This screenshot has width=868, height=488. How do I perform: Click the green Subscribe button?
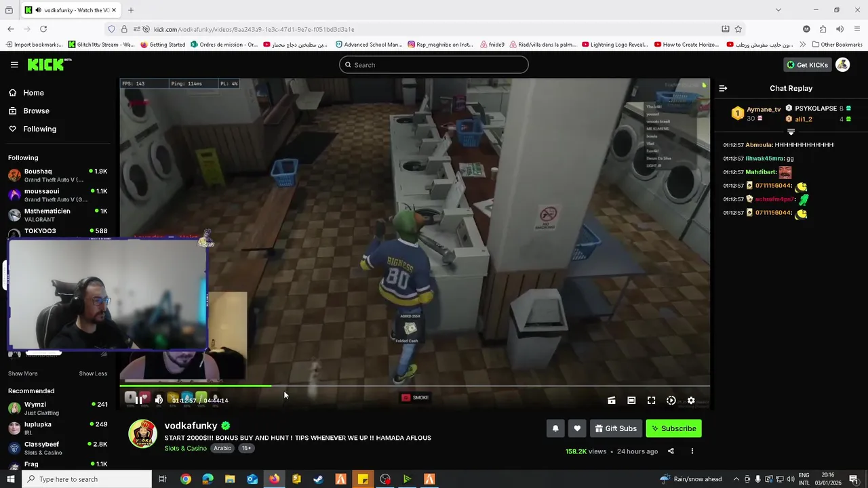(x=673, y=428)
